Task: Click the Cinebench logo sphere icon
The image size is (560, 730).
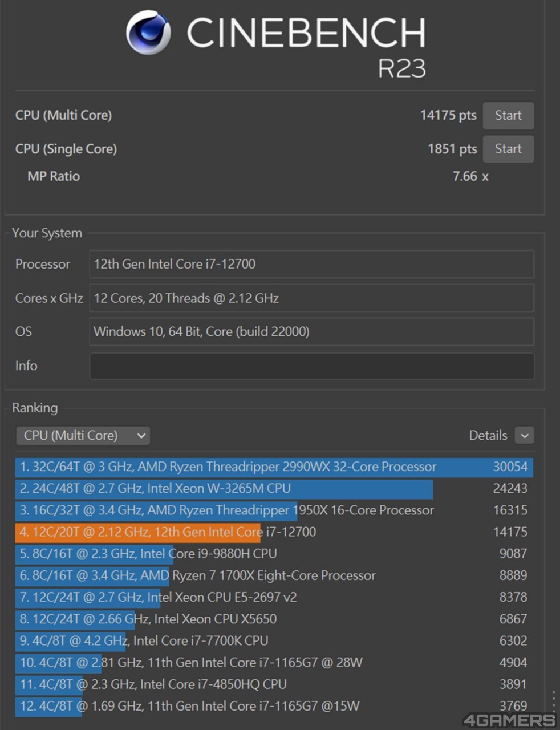Action: tap(148, 33)
